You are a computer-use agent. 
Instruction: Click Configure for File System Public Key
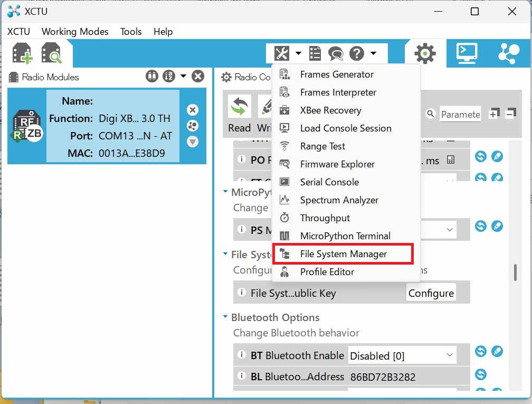tap(431, 293)
